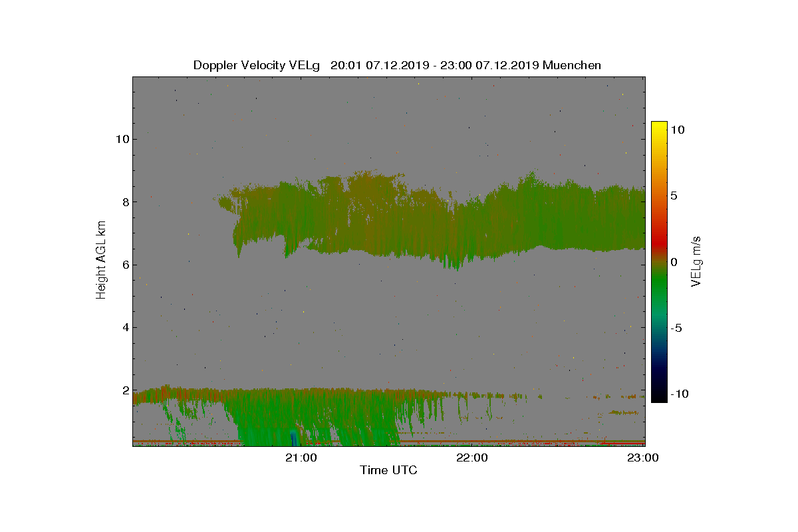The width and height of the screenshot is (798, 532).
Task: Click the blue velocity streak near the ground
Action: pos(293,438)
